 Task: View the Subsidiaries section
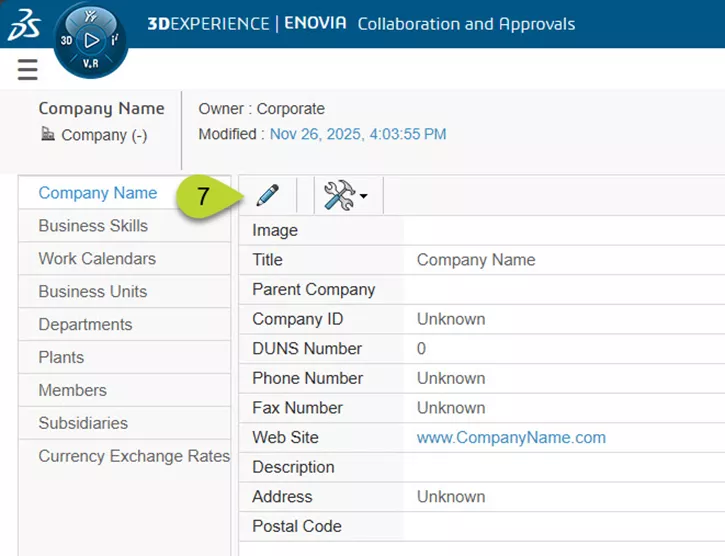[83, 424]
